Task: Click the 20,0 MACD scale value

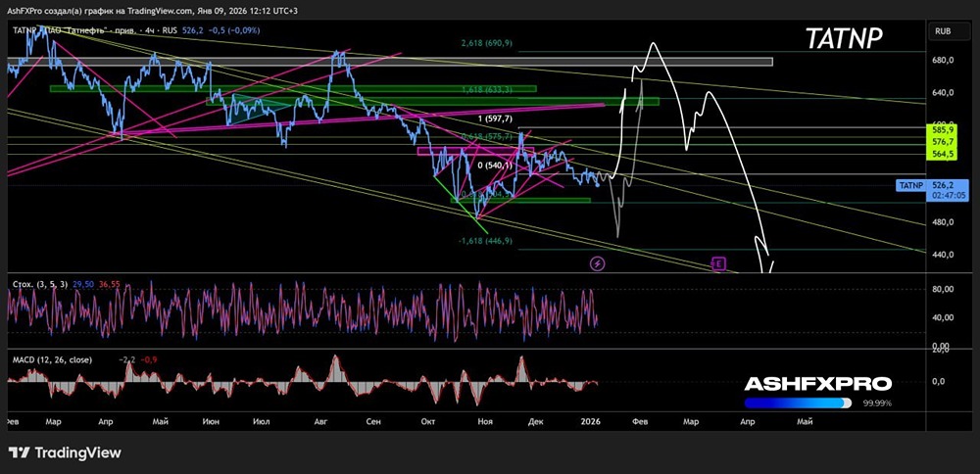Action: click(x=942, y=351)
